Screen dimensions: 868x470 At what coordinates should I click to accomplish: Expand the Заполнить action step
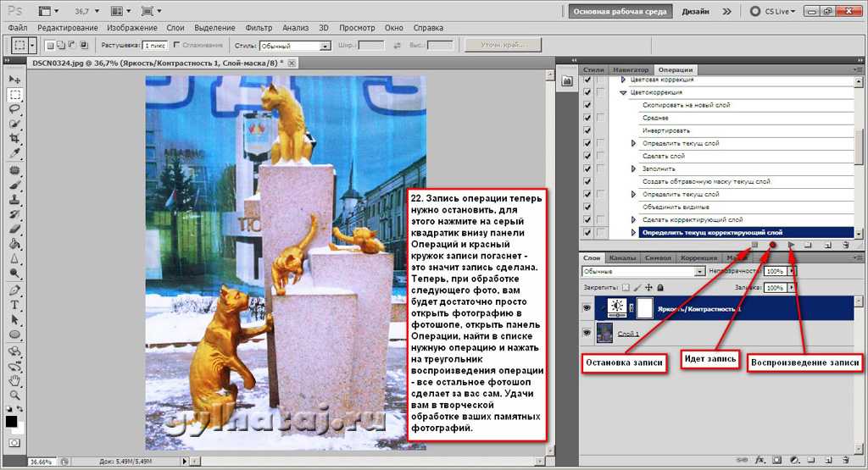tap(633, 169)
